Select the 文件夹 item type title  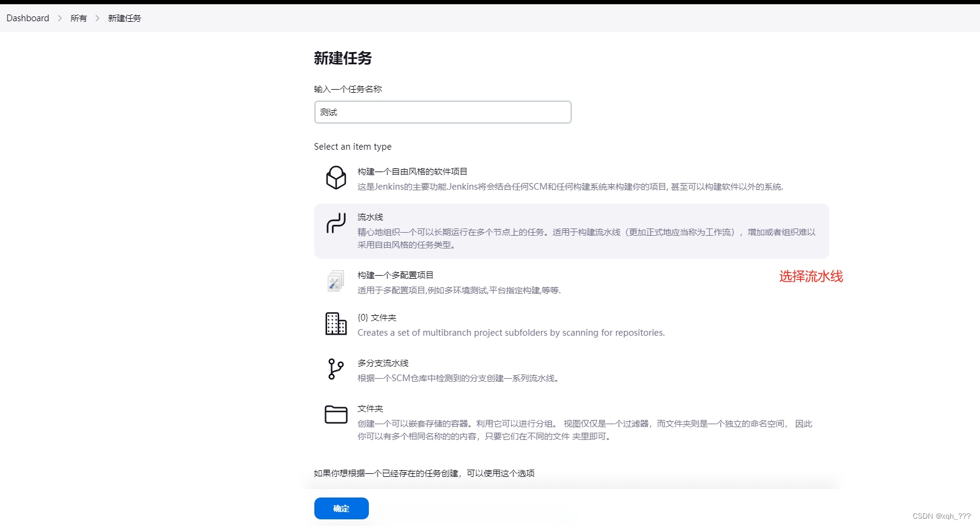[x=370, y=408]
